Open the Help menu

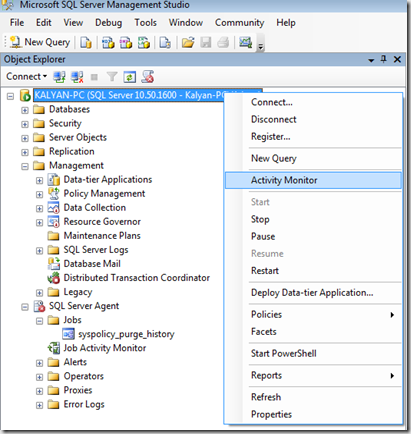[286, 23]
